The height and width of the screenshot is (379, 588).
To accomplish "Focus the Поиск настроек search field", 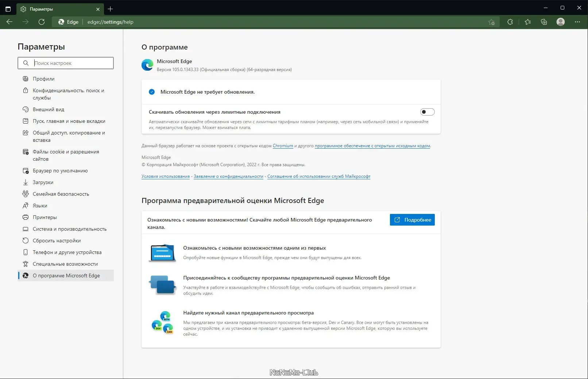I will [x=66, y=63].
